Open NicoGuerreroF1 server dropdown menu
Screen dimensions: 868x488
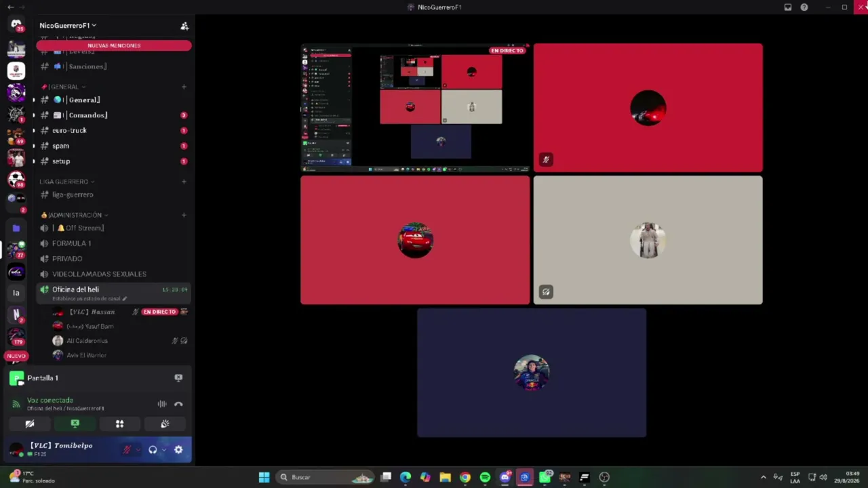pyautogui.click(x=68, y=26)
